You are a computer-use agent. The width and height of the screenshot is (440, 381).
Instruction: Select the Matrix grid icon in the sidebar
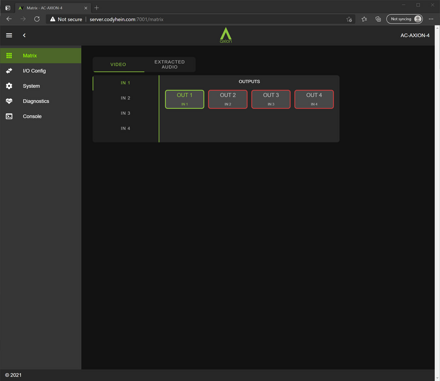[9, 56]
